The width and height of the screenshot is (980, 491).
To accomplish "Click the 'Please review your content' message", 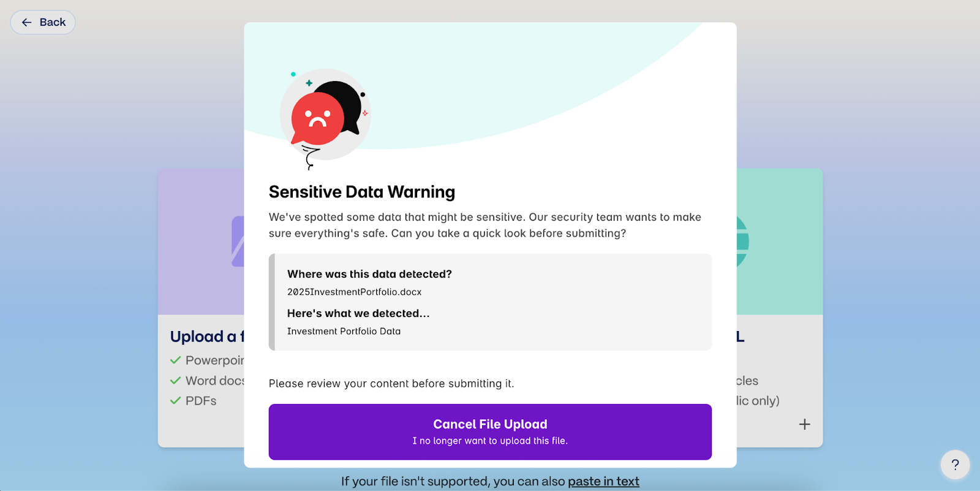I will pos(391,384).
